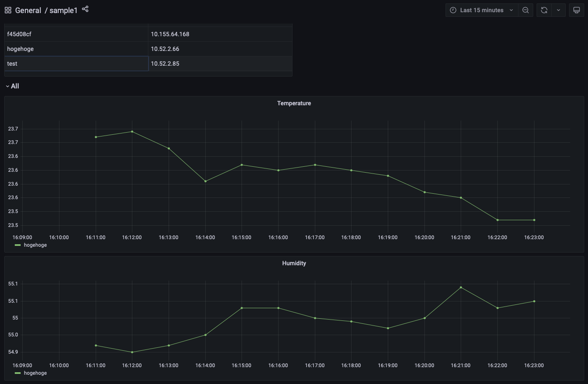Click the share dashboard icon
The height and width of the screenshot is (384, 588).
pyautogui.click(x=85, y=9)
